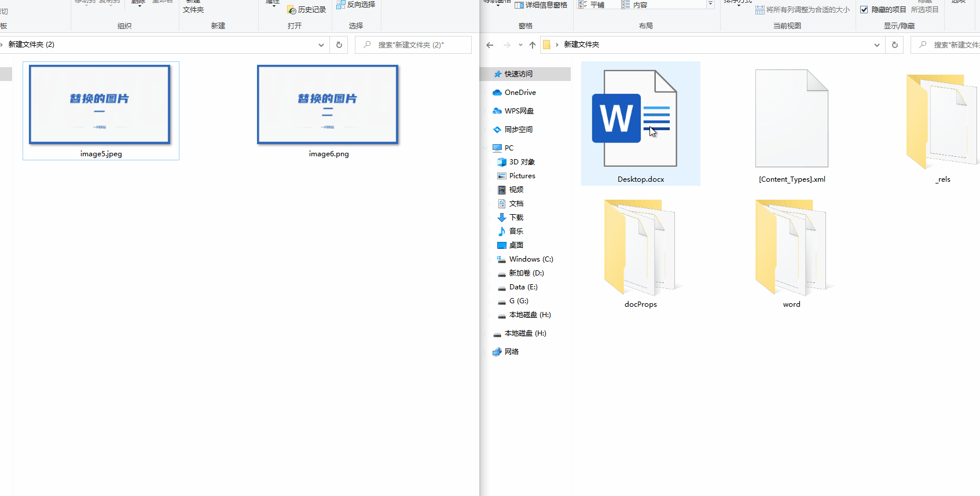980x496 pixels.
Task: Select the image6.png thumbnail
Action: coord(328,104)
